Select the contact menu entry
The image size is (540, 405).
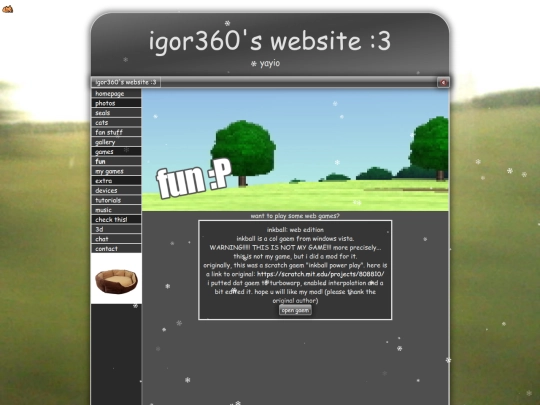pos(116,248)
